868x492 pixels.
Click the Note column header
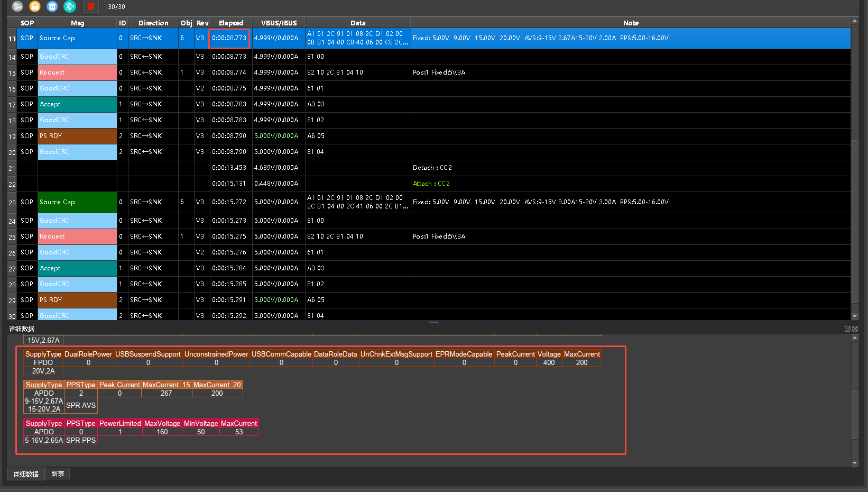631,23
